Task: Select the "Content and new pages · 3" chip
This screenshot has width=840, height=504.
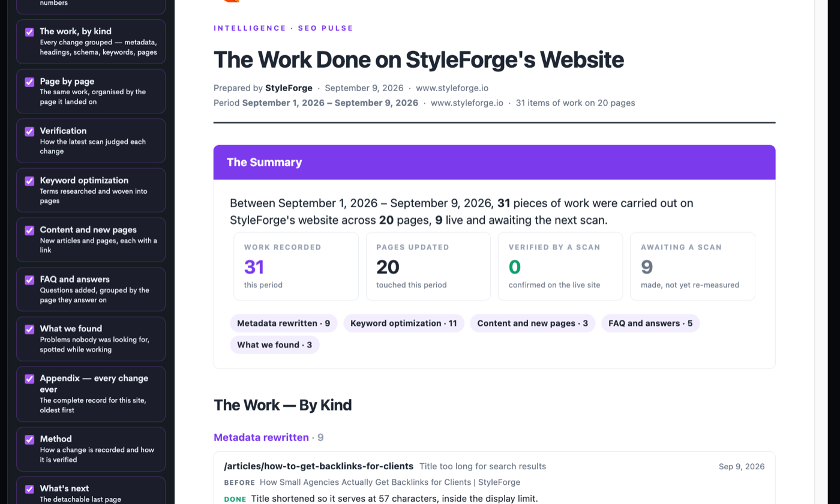Action: (x=533, y=323)
